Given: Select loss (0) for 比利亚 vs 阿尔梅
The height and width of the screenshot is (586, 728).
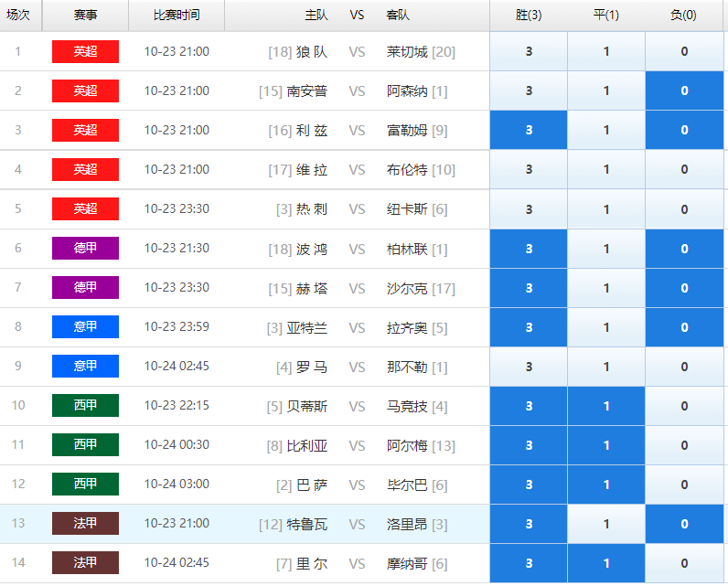Looking at the screenshot, I should click(x=684, y=445).
